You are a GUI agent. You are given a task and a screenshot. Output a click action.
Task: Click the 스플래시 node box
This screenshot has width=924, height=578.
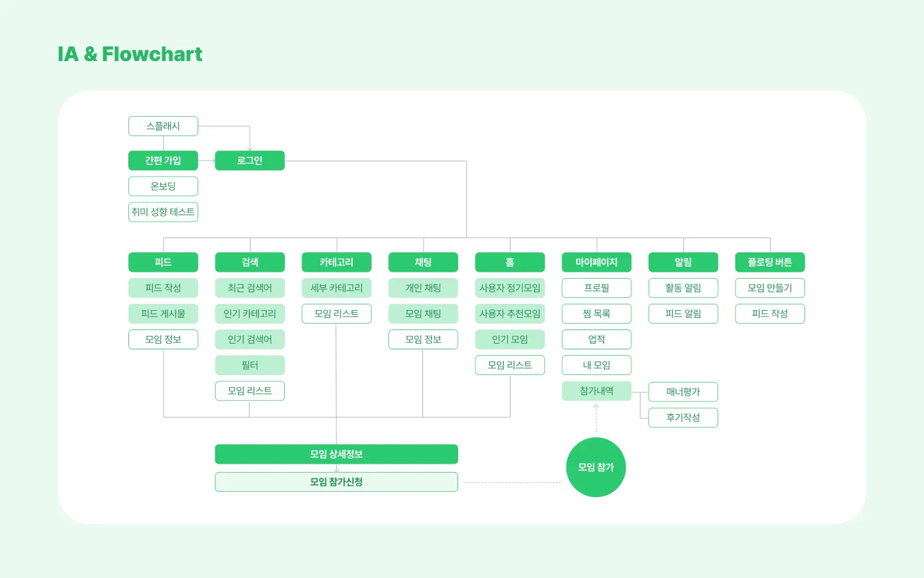coord(163,126)
